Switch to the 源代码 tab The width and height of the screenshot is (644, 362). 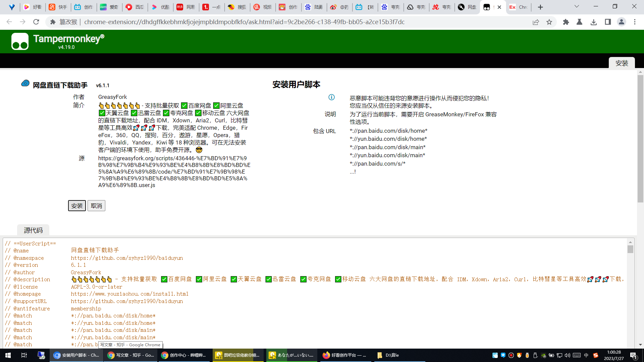pyautogui.click(x=33, y=230)
